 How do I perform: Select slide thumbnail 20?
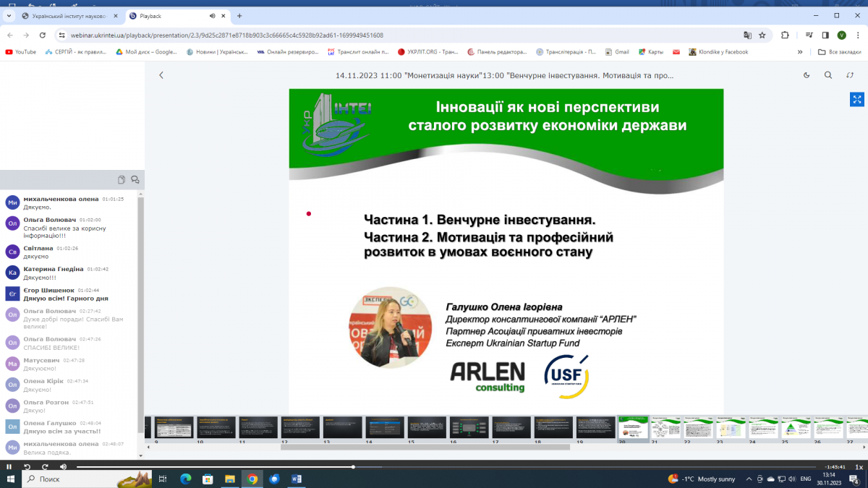(x=634, y=427)
